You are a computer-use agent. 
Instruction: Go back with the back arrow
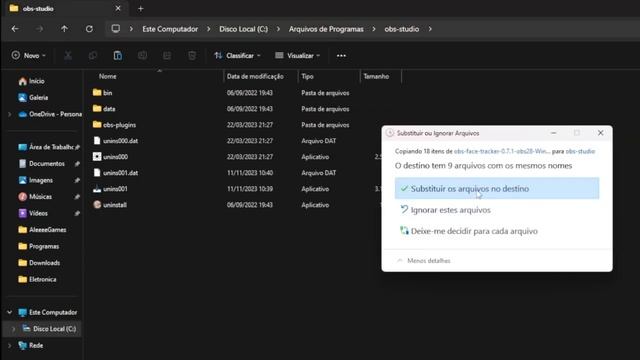click(15, 29)
